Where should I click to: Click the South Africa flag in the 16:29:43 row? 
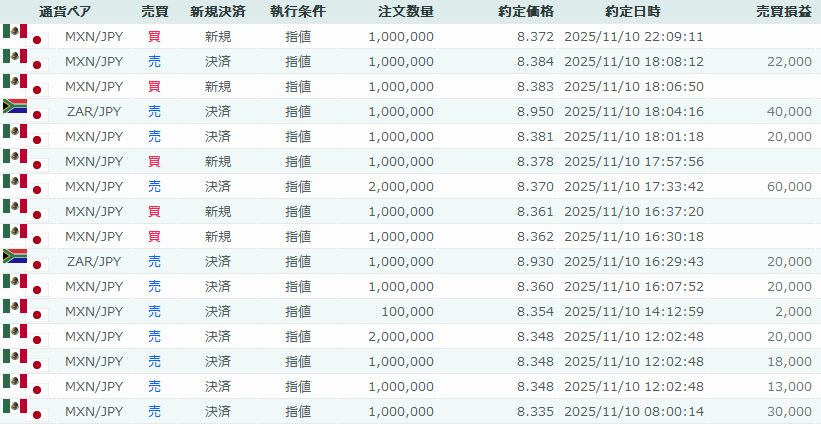(15, 256)
